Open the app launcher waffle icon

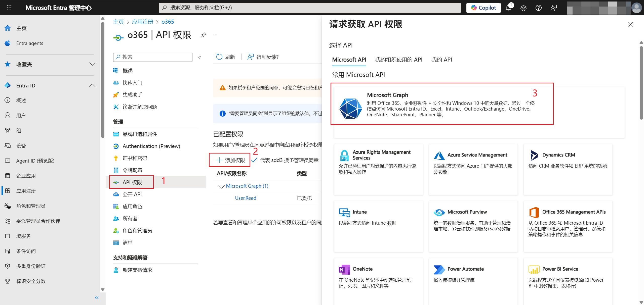pyautogui.click(x=9, y=8)
